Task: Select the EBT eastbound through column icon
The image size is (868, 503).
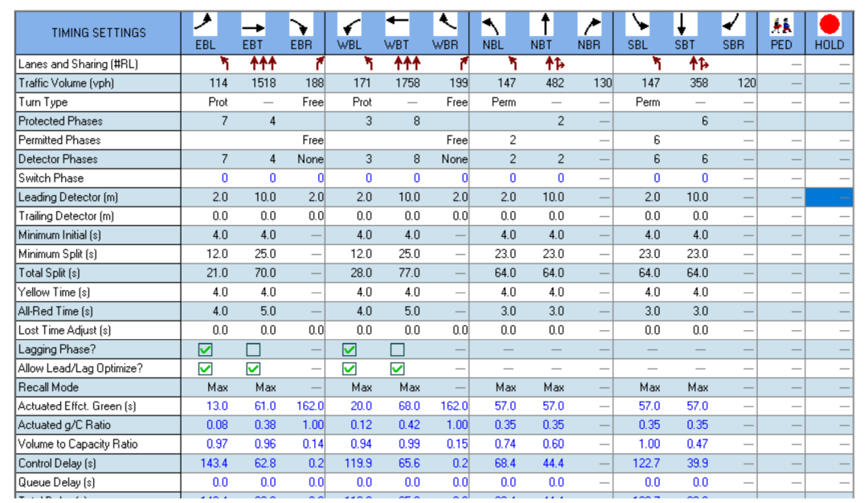Action: point(253,26)
